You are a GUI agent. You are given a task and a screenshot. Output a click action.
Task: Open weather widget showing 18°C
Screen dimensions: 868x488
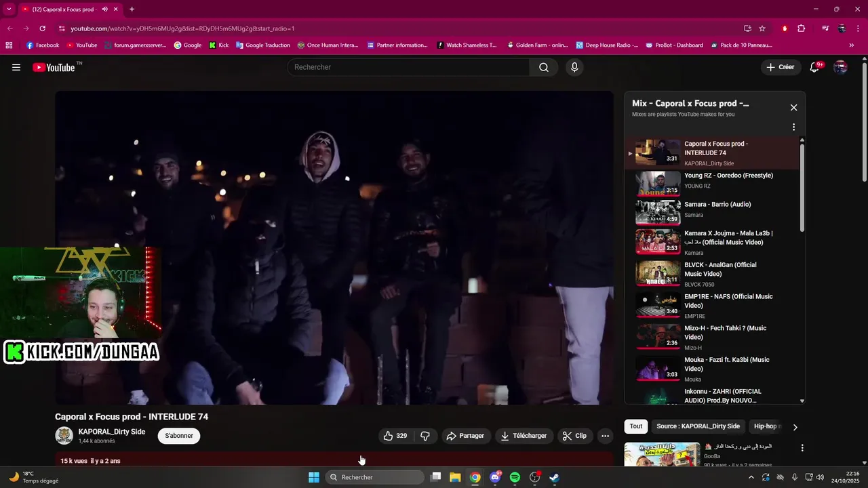point(33,477)
